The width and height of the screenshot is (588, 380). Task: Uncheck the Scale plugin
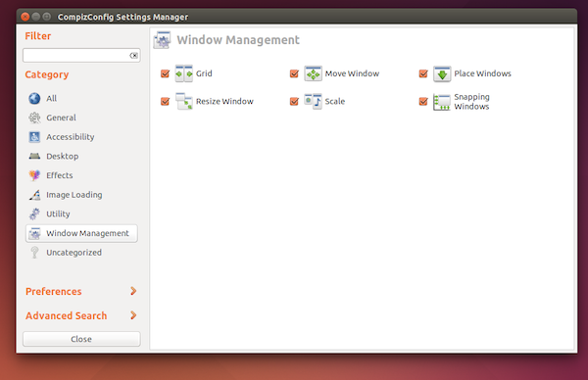(294, 101)
